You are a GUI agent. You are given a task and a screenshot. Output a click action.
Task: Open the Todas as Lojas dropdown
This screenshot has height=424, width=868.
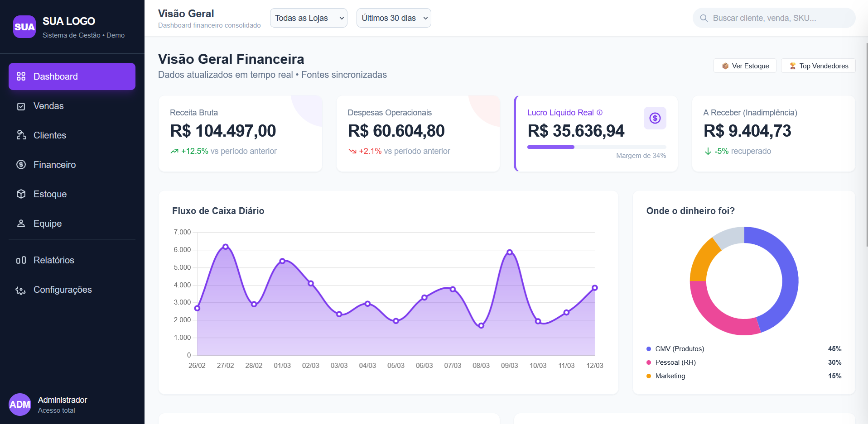[x=309, y=18]
